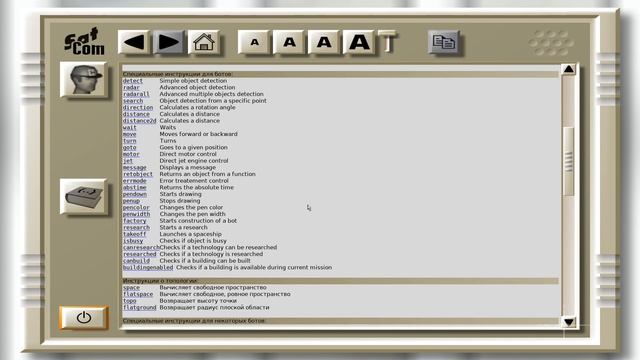Image resolution: width=640 pixels, height=360 pixels.
Task: Open the researched instruction link
Action: 140,254
